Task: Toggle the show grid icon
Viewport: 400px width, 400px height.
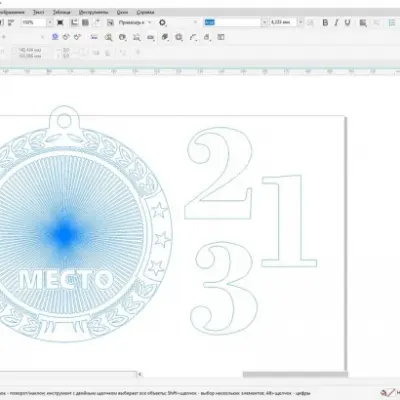Action: (x=85, y=22)
